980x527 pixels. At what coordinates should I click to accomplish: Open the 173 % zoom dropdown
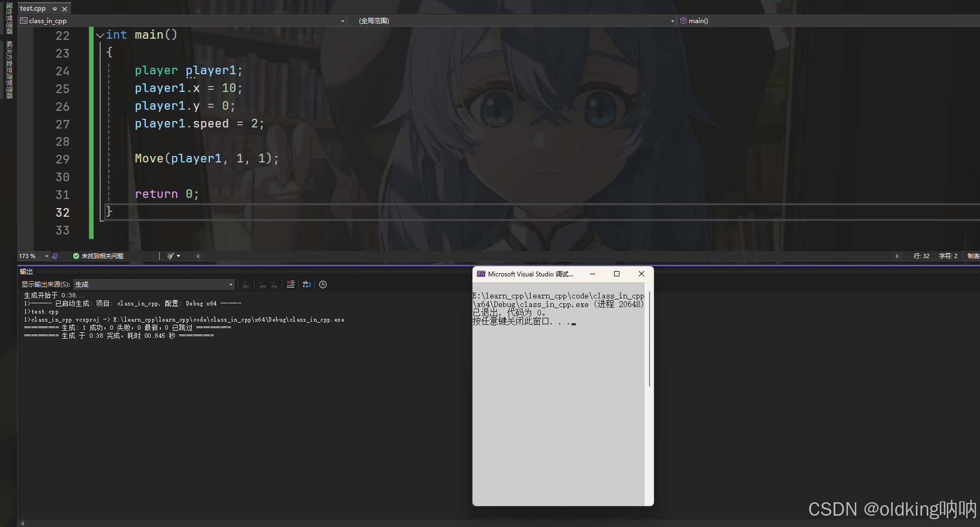pos(47,256)
